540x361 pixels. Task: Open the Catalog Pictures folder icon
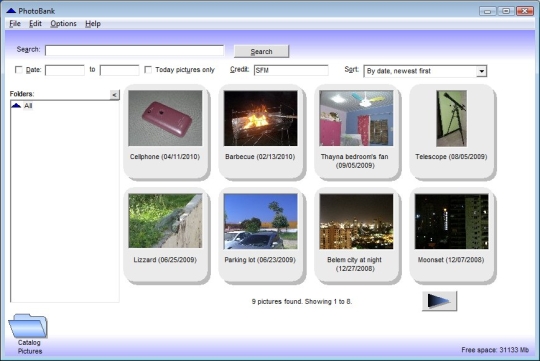(x=28, y=326)
